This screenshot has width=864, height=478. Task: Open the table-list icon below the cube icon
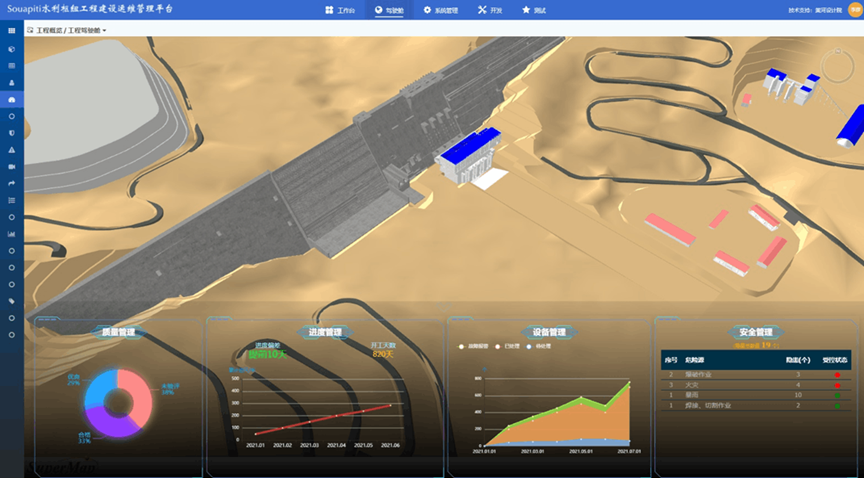(x=12, y=66)
